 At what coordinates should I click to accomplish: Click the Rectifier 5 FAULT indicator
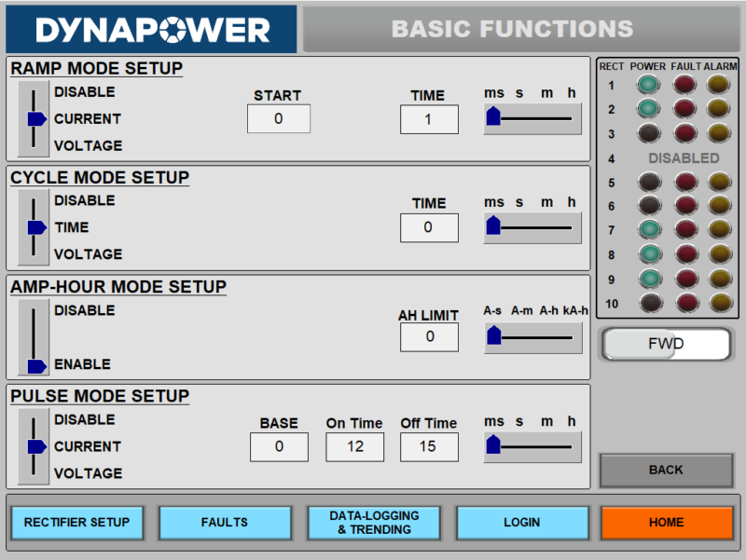(x=686, y=183)
